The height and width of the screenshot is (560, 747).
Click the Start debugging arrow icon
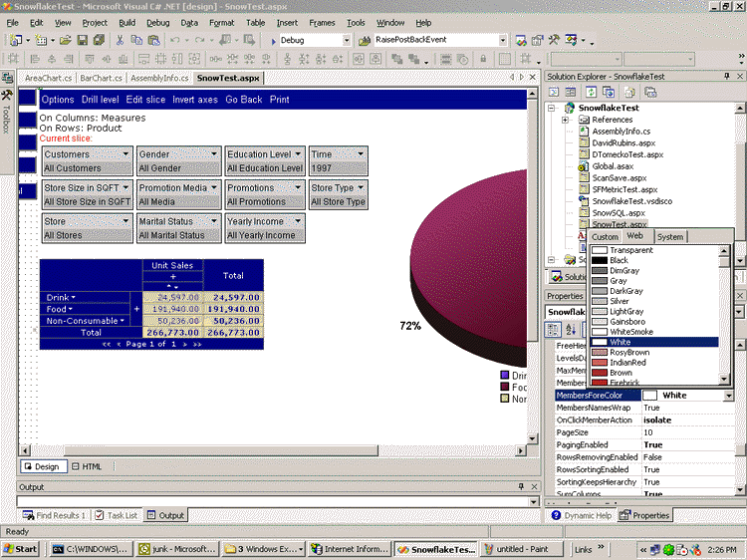[x=274, y=41]
